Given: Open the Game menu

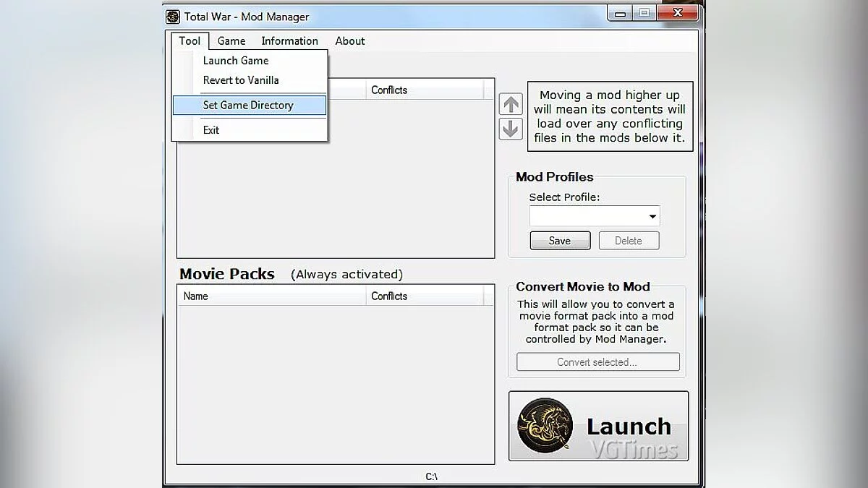Looking at the screenshot, I should tap(231, 41).
